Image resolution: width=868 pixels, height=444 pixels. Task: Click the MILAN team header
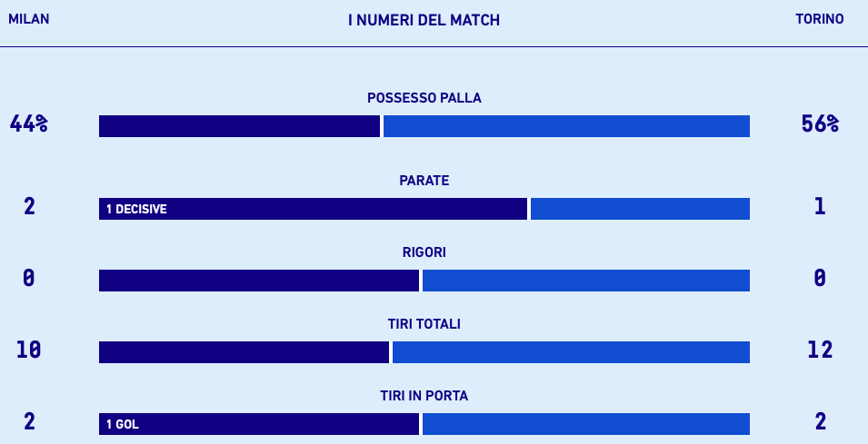29,19
